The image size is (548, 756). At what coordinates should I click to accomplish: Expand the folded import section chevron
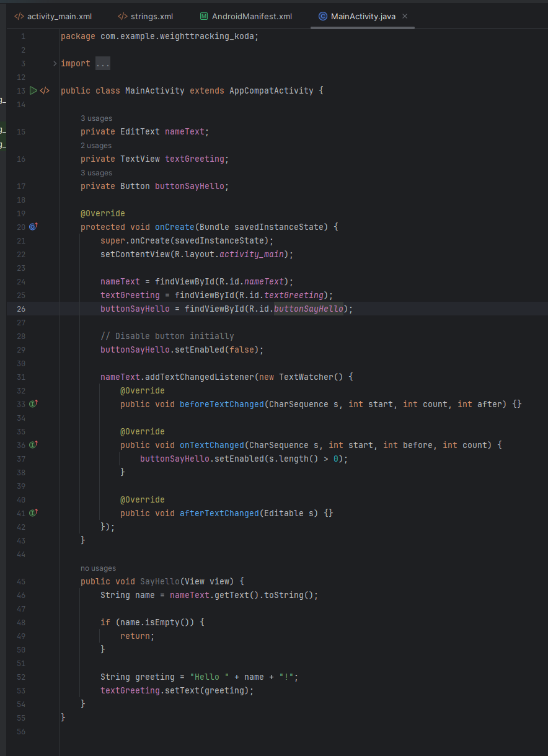tap(55, 64)
